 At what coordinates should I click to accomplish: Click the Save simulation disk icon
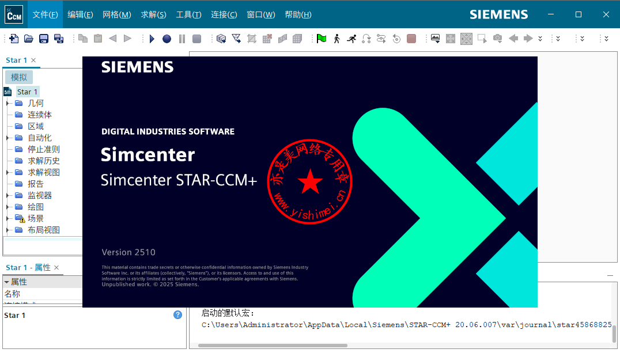click(44, 39)
